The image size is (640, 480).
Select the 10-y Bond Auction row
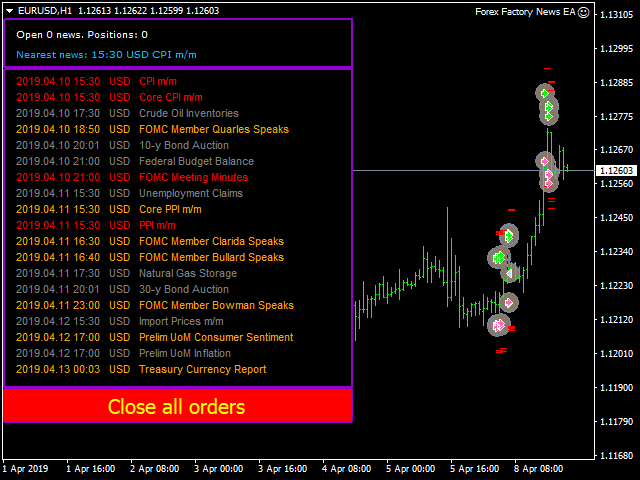point(122,145)
